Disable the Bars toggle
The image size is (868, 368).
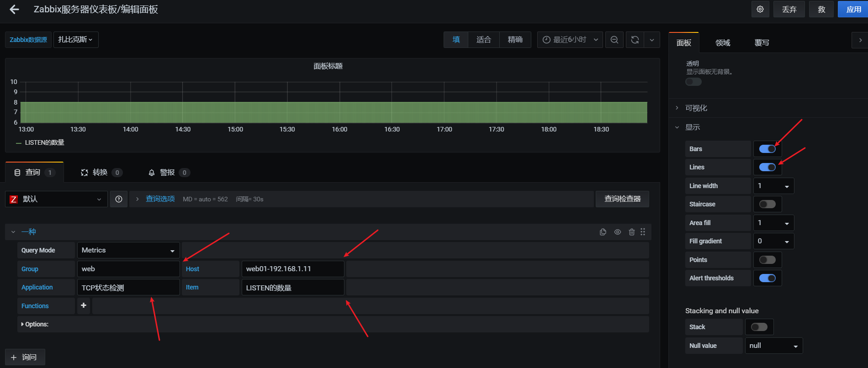[x=767, y=149]
